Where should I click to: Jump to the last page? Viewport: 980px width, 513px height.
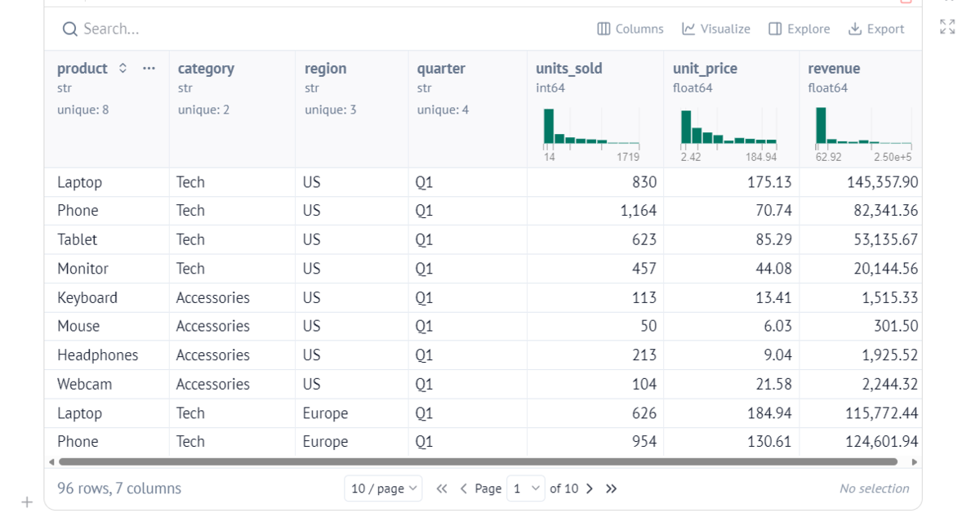tap(611, 488)
